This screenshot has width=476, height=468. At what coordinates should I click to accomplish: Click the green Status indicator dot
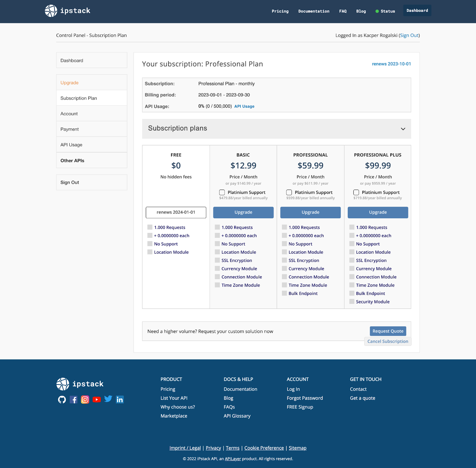click(x=377, y=11)
